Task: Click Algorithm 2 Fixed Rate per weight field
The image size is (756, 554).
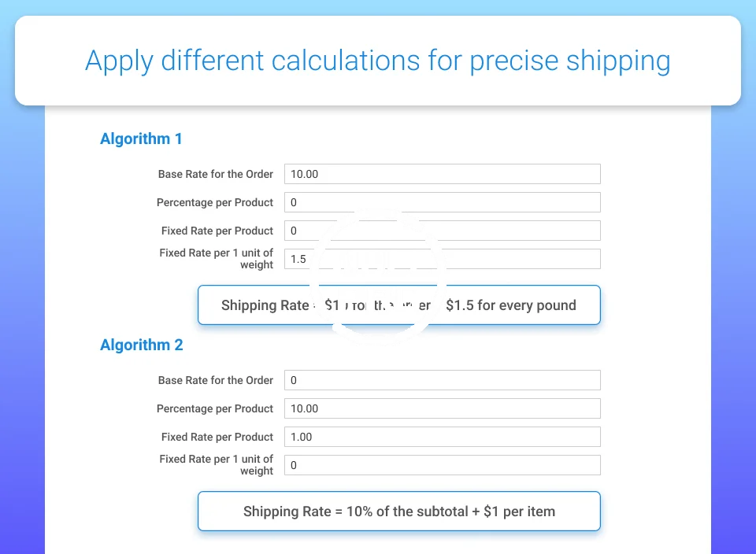Action: (x=442, y=465)
